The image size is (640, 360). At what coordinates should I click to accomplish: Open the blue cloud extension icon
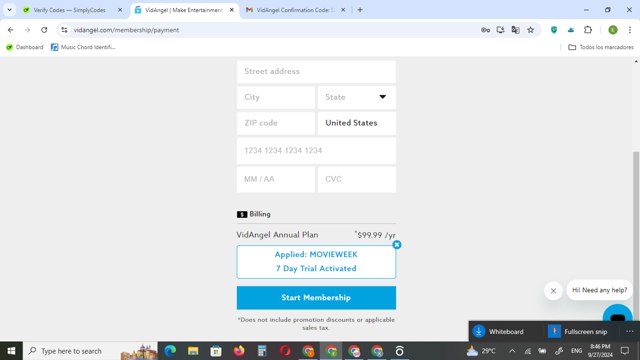pyautogui.click(x=571, y=30)
